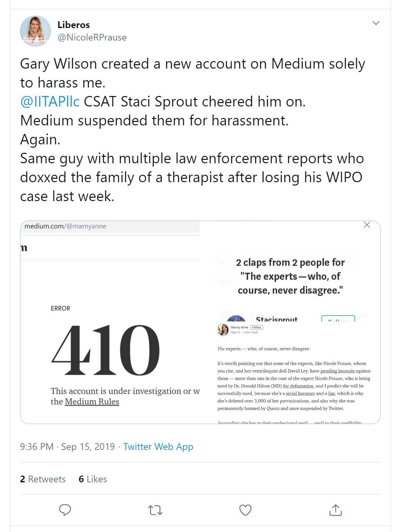Click the share upload icon
The height and width of the screenshot is (532, 398).
tap(335, 510)
